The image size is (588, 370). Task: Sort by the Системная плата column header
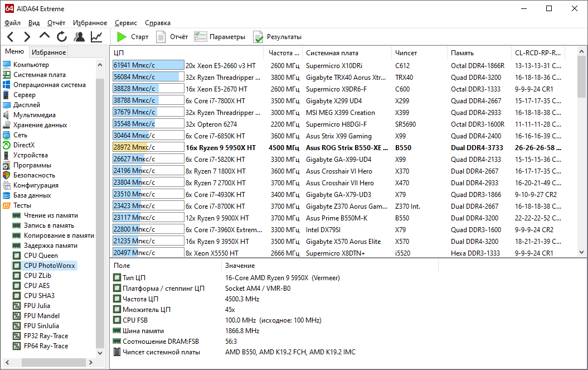(347, 53)
